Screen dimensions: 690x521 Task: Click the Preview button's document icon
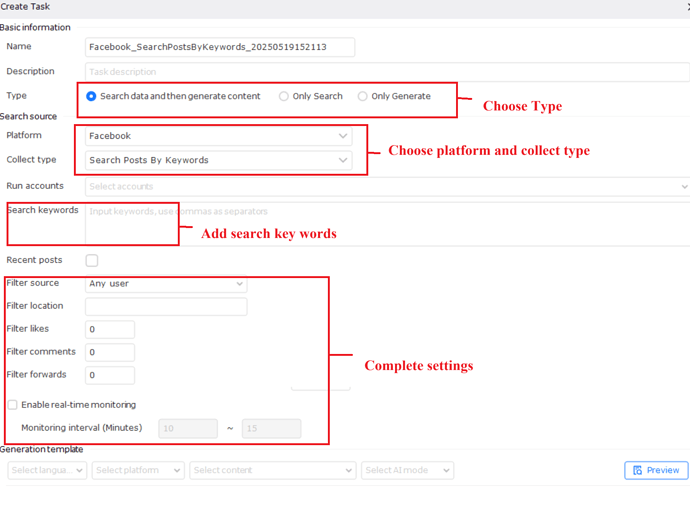[x=638, y=470]
